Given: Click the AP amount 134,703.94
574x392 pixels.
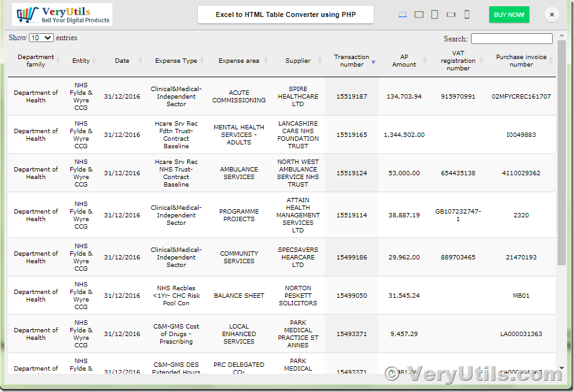Looking at the screenshot, I should 404,96.
